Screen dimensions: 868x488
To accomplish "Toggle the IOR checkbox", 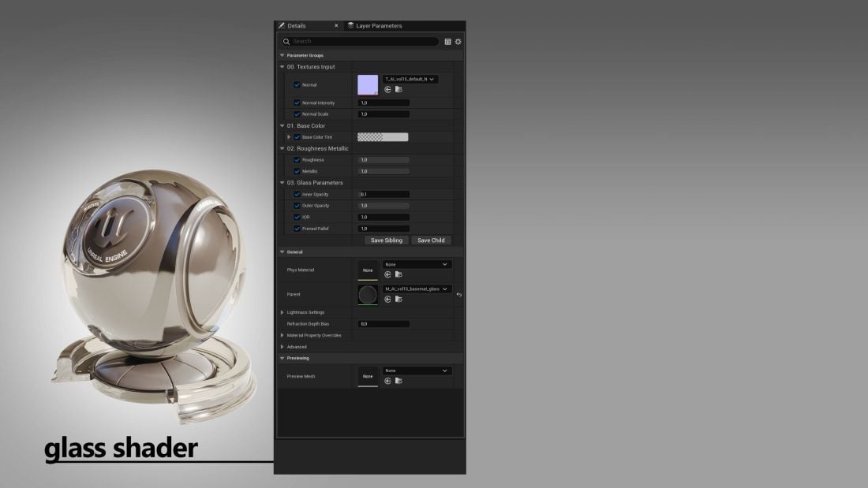I will [297, 217].
